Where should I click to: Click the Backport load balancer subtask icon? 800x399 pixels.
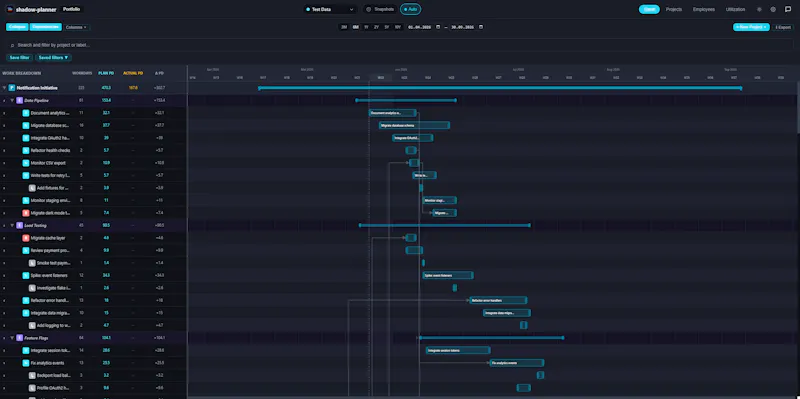click(32, 375)
